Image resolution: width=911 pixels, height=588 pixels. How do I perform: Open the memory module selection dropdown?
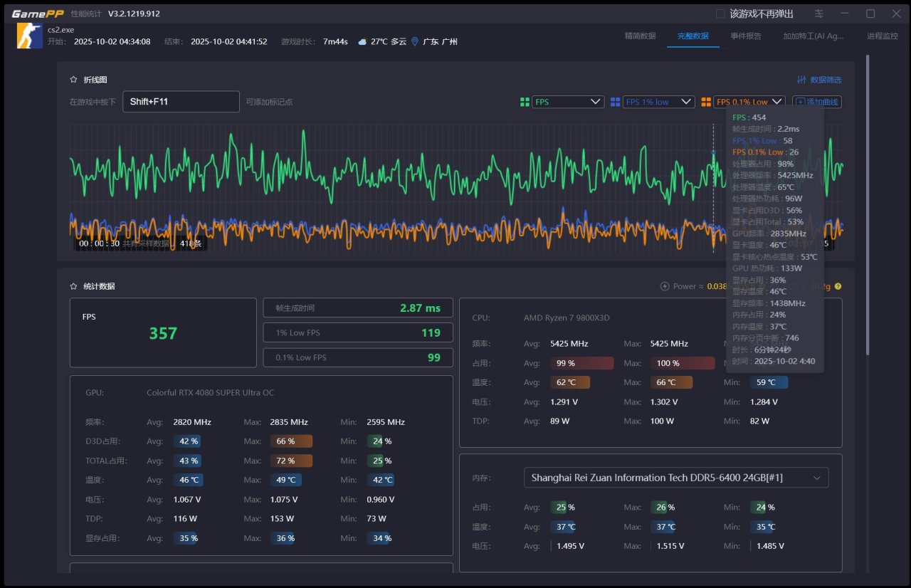click(x=676, y=478)
